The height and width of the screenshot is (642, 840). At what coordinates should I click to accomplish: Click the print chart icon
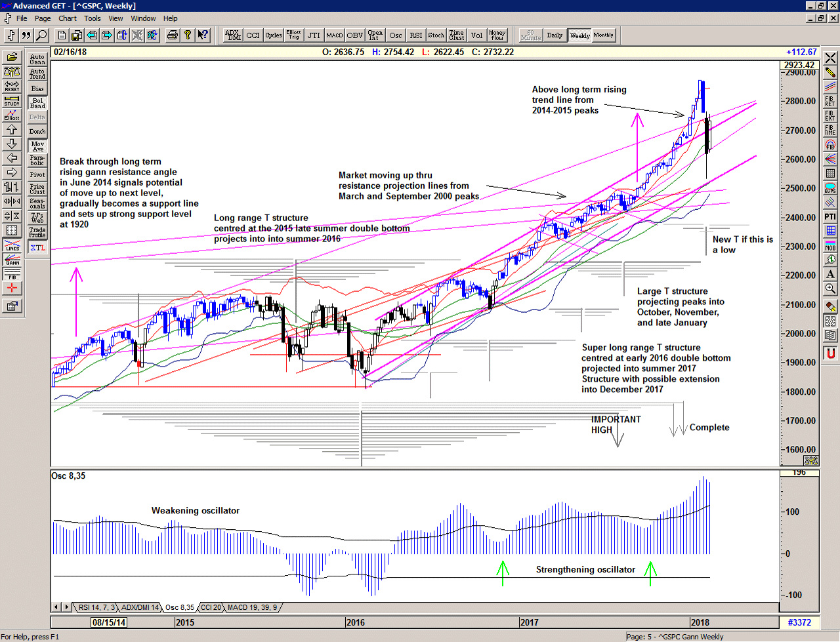pos(172,35)
